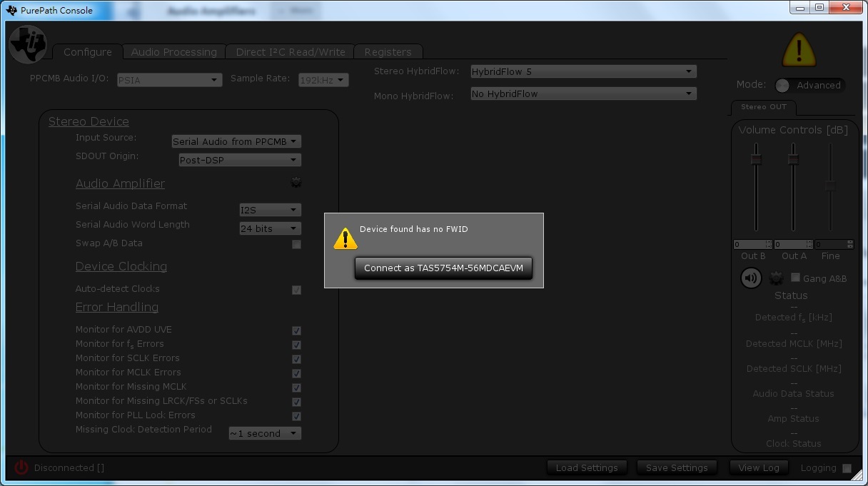
Task: Click the Error Handling heading
Action: (x=117, y=307)
